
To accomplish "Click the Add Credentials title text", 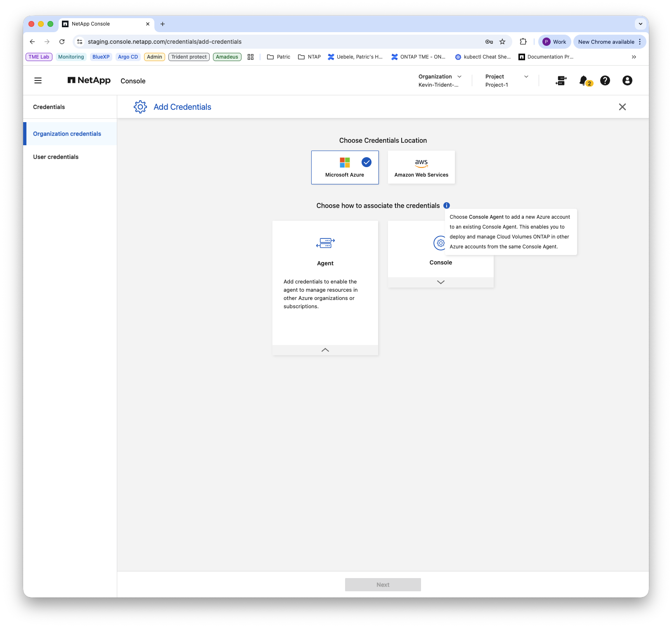I will point(182,107).
